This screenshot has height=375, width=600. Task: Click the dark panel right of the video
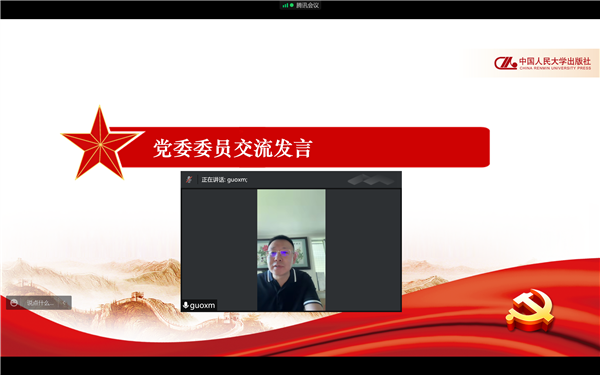pyautogui.click(x=363, y=250)
